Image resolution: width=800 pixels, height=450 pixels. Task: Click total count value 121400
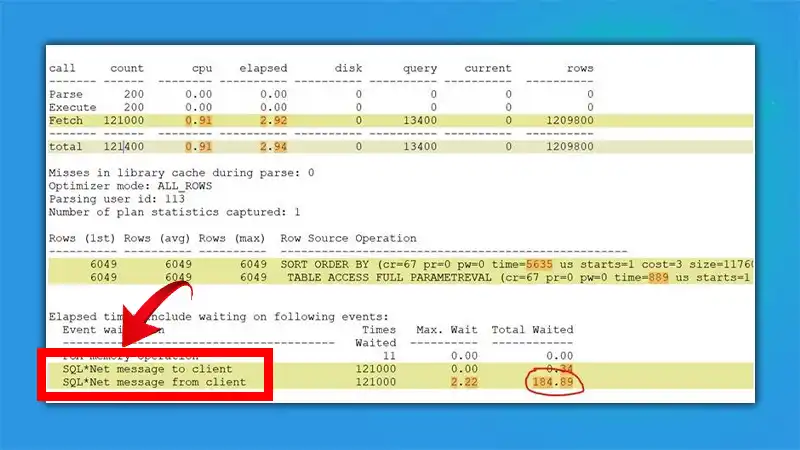(123, 147)
